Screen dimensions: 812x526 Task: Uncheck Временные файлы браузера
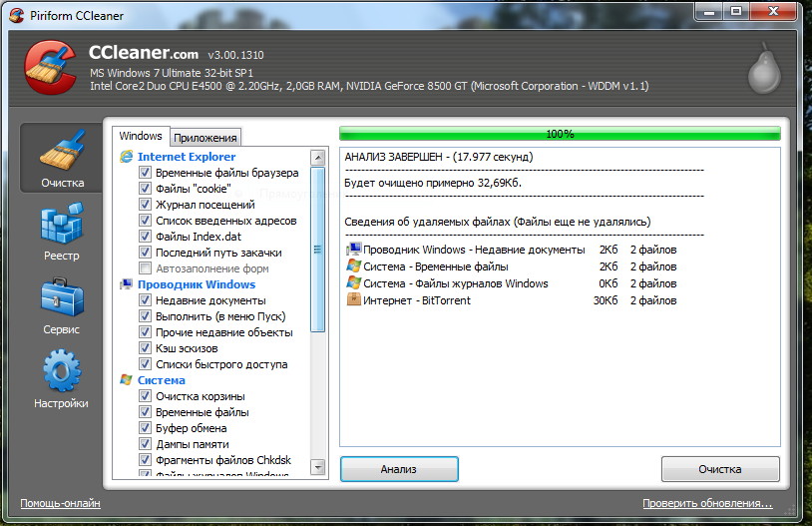coord(145,173)
